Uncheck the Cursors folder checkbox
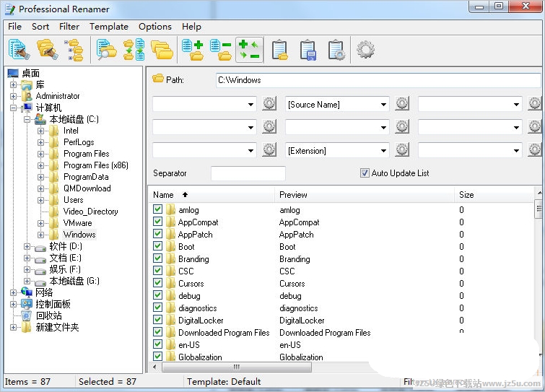The height and width of the screenshot is (392, 545). (158, 283)
